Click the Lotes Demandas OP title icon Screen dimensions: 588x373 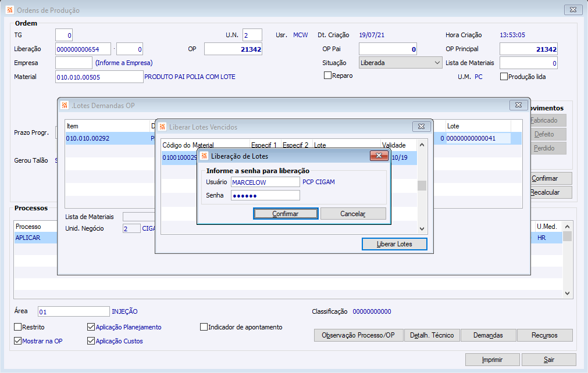[65, 106]
